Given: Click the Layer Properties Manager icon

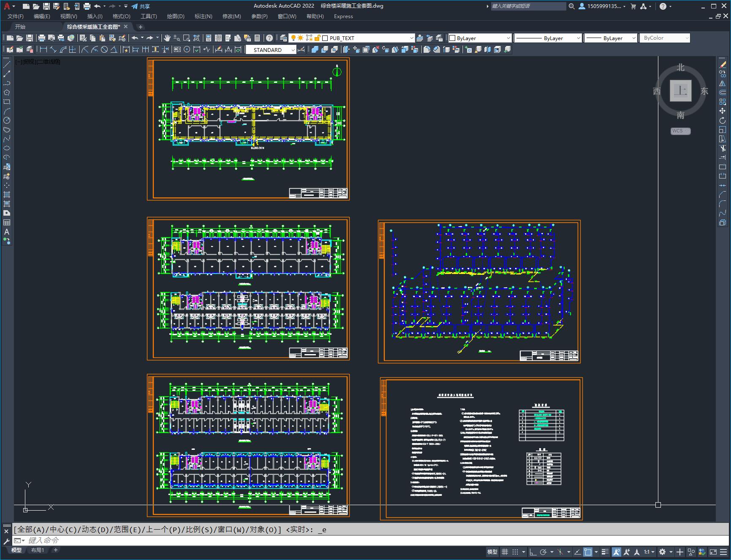Looking at the screenshot, I should [x=283, y=38].
